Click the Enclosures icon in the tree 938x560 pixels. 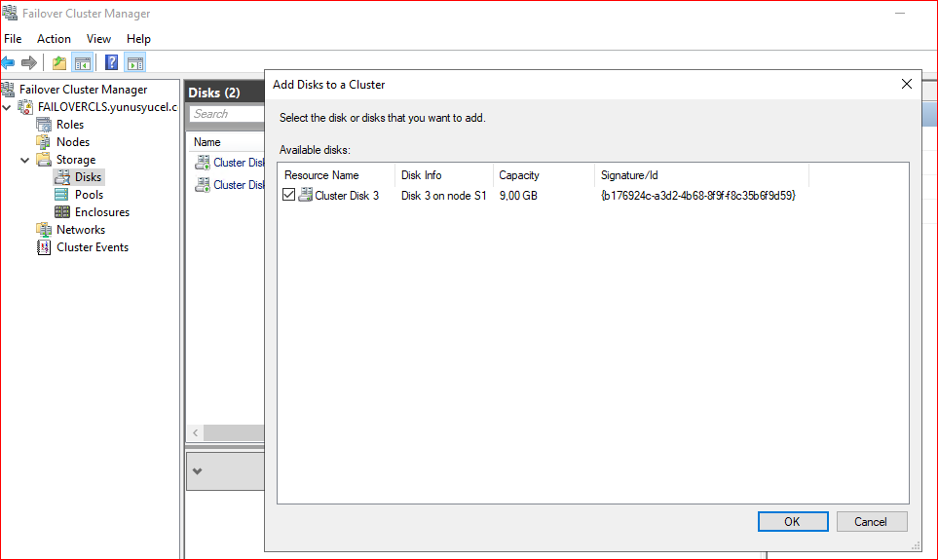(x=61, y=211)
